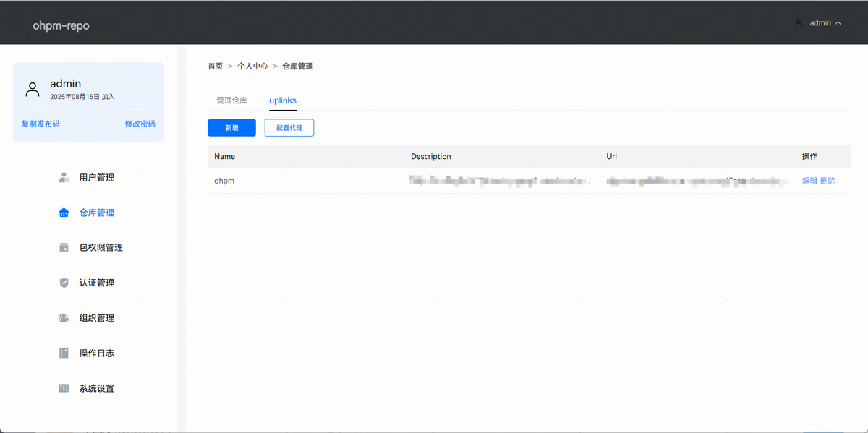Expand the admin account dropdown arrow
868x433 pixels.
pyautogui.click(x=838, y=23)
